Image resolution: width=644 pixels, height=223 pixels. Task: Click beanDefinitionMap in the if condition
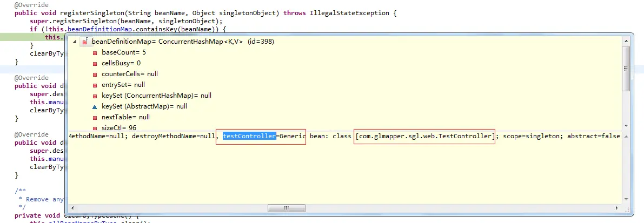click(99, 29)
